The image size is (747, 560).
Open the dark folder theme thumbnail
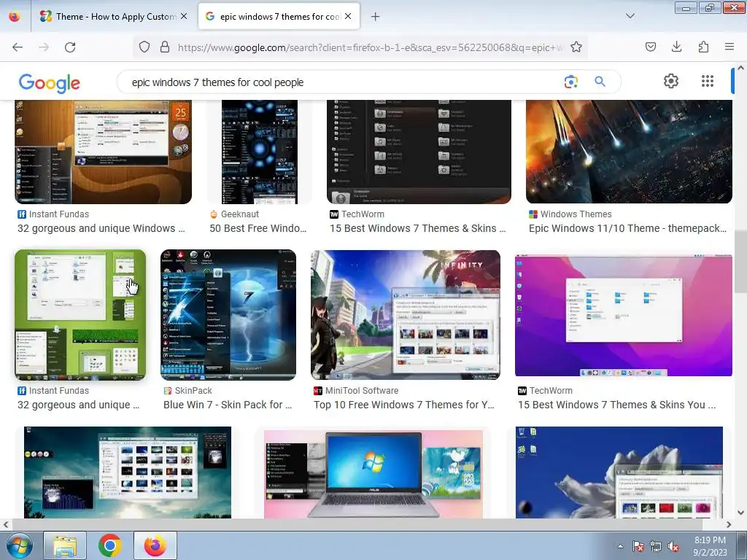(419, 152)
